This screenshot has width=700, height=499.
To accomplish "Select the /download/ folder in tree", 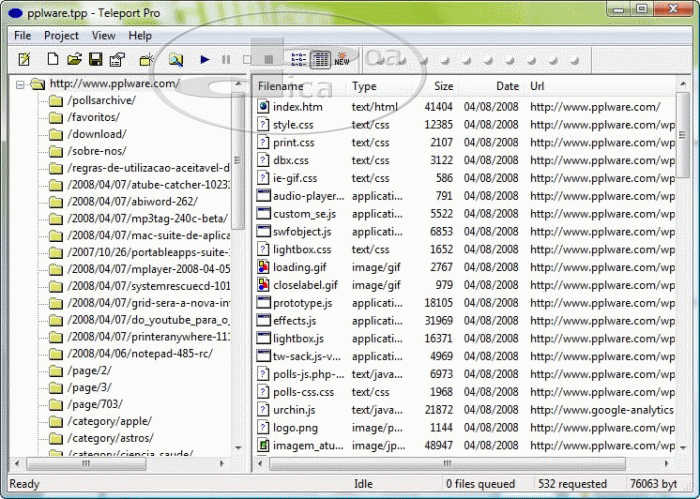I will (x=98, y=134).
